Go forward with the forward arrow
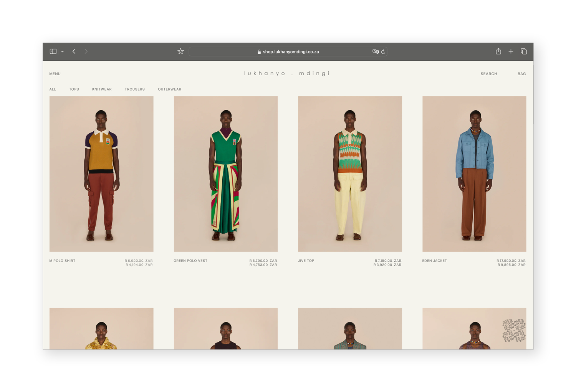This screenshot has height=392, width=576. pyautogui.click(x=86, y=51)
